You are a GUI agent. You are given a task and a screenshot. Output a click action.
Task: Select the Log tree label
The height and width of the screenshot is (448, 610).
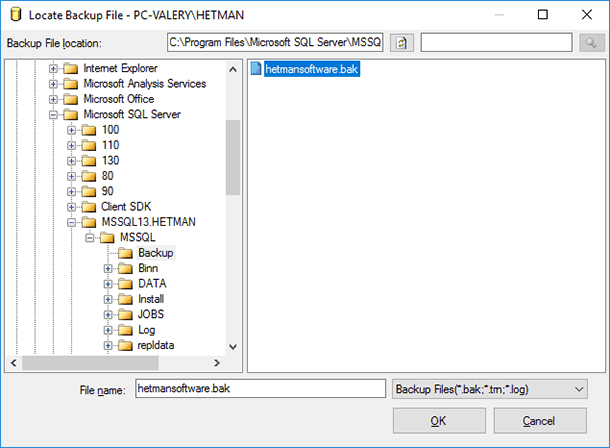click(147, 330)
